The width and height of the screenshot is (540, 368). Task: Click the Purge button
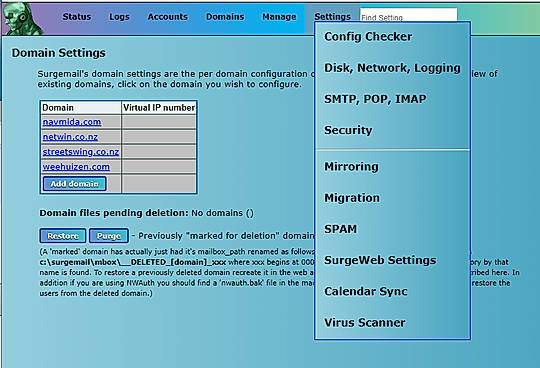pyautogui.click(x=109, y=236)
